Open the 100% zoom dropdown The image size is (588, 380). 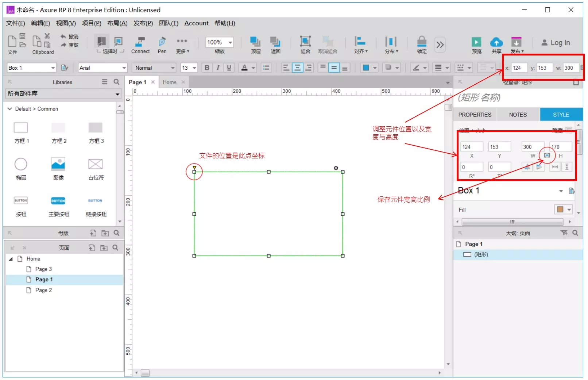click(230, 42)
